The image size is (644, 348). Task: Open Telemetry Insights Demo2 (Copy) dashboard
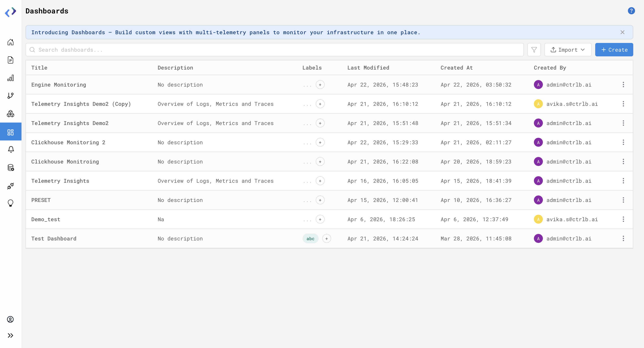[x=81, y=104]
